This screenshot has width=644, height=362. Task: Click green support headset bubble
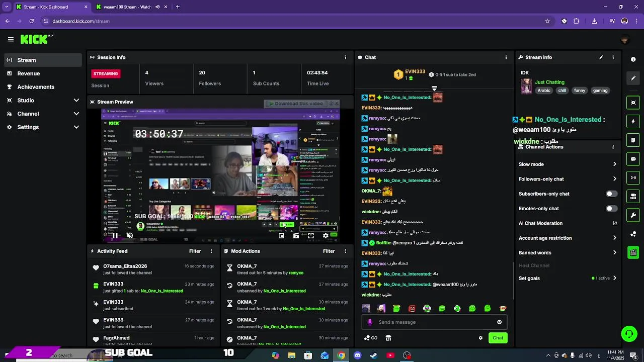(x=629, y=334)
